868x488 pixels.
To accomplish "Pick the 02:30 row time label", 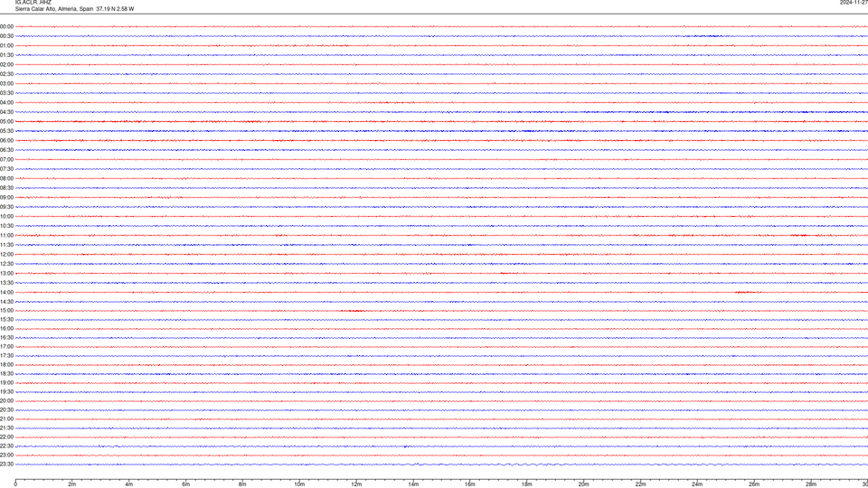I will coord(6,74).
